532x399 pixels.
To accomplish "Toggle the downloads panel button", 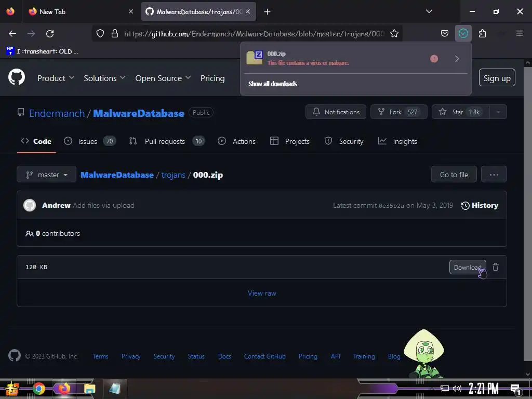I will [x=463, y=33].
